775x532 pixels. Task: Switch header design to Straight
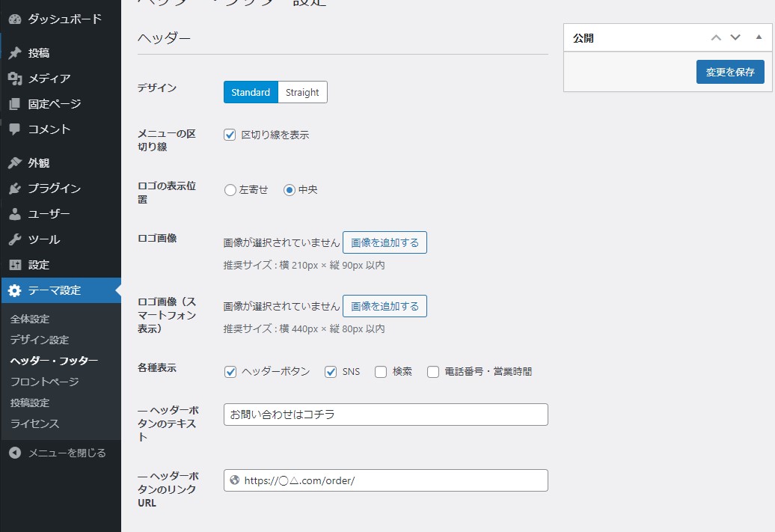[x=302, y=92]
